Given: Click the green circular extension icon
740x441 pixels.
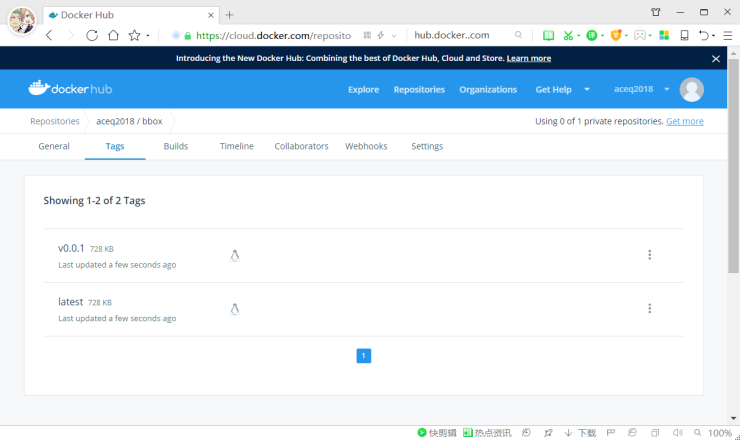Looking at the screenshot, I should pyautogui.click(x=591, y=35).
